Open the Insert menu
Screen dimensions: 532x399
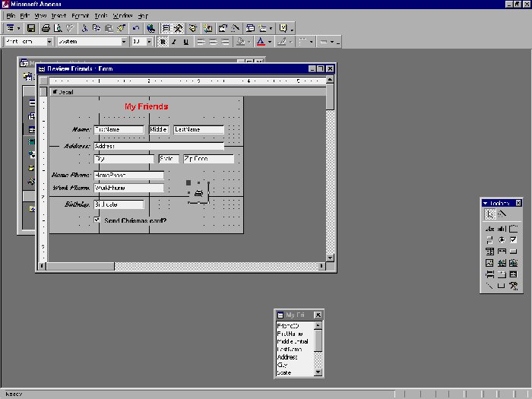point(59,15)
